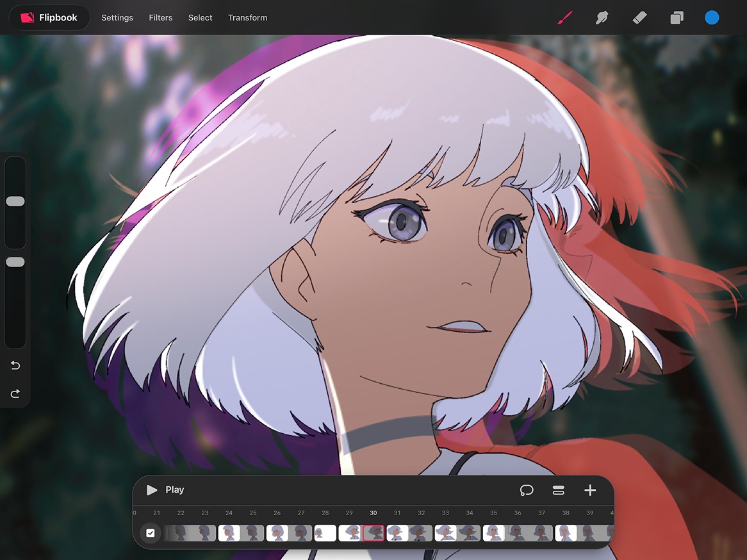This screenshot has height=560, width=747.
Task: Open the Transform menu
Action: 248,18
